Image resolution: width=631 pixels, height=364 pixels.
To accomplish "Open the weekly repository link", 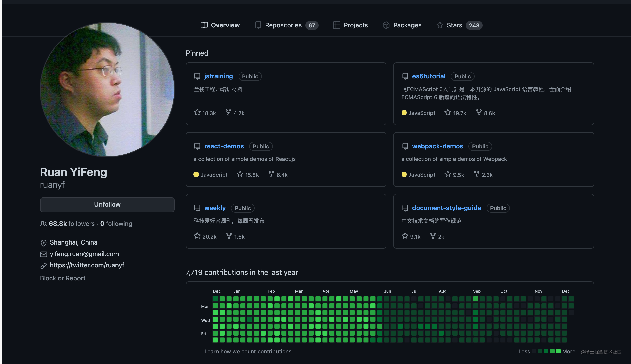I will click(215, 208).
